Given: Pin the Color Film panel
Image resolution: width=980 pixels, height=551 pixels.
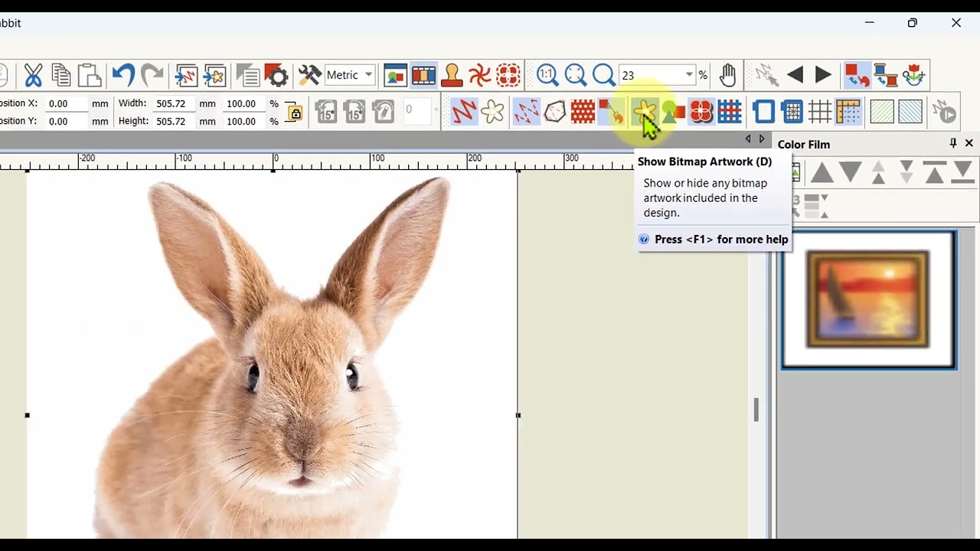Looking at the screenshot, I should (953, 143).
